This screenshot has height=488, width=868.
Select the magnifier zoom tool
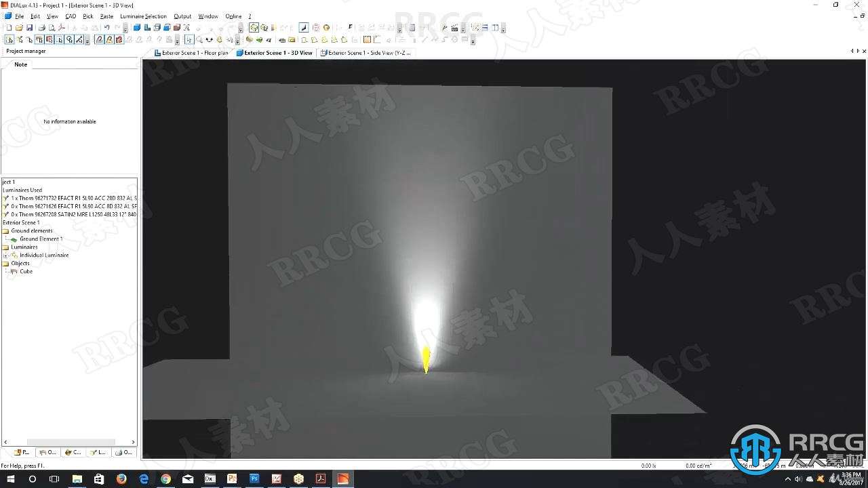199,40
